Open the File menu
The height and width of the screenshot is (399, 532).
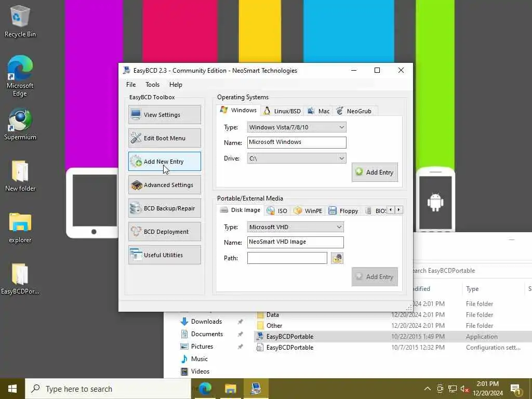coord(131,85)
